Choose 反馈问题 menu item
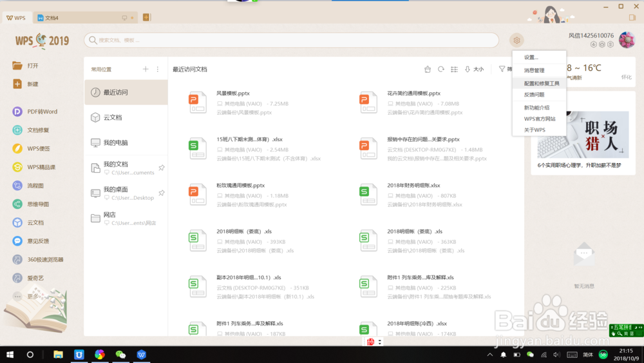Screen dimensions: 644x363 pyautogui.click(x=539, y=95)
